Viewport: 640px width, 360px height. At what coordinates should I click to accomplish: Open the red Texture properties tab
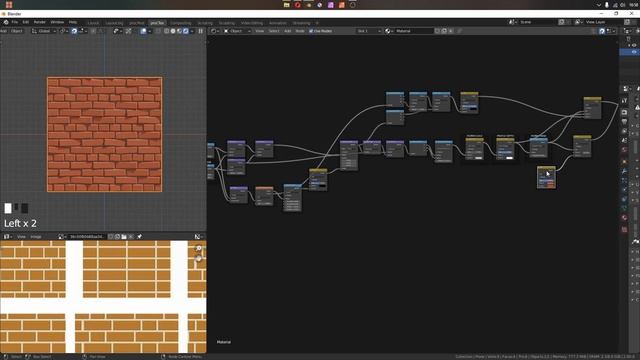pos(624,229)
